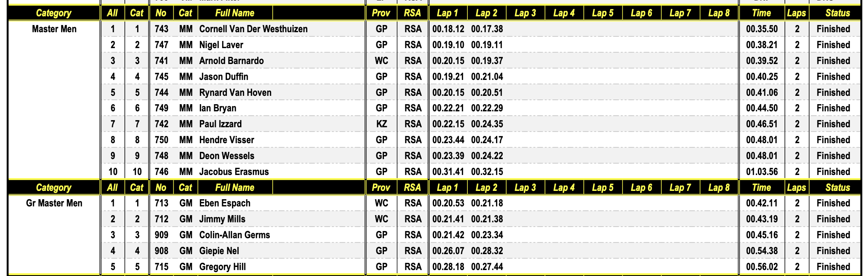The width and height of the screenshot is (868, 276).
Task: Select Jacobus Erasmus' total time 01.03.56
Action: pos(761,172)
